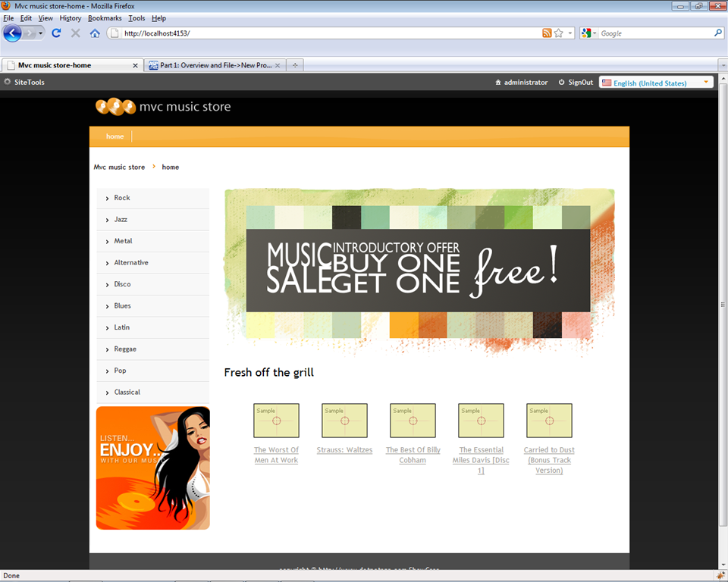The image size is (728, 582).
Task: Click The Best Of Billy Cobham thumbnail
Action: [413, 421]
